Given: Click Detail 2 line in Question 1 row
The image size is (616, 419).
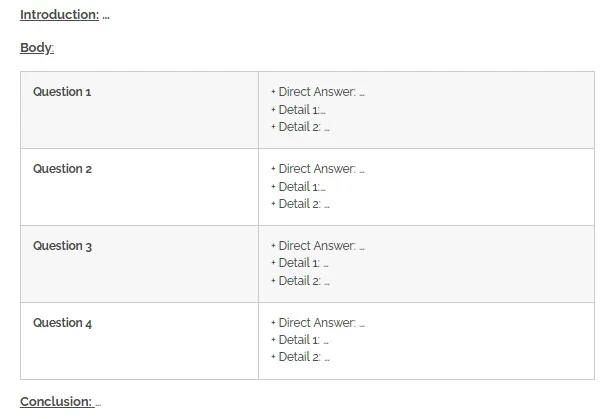Looking at the screenshot, I should pos(300,127).
